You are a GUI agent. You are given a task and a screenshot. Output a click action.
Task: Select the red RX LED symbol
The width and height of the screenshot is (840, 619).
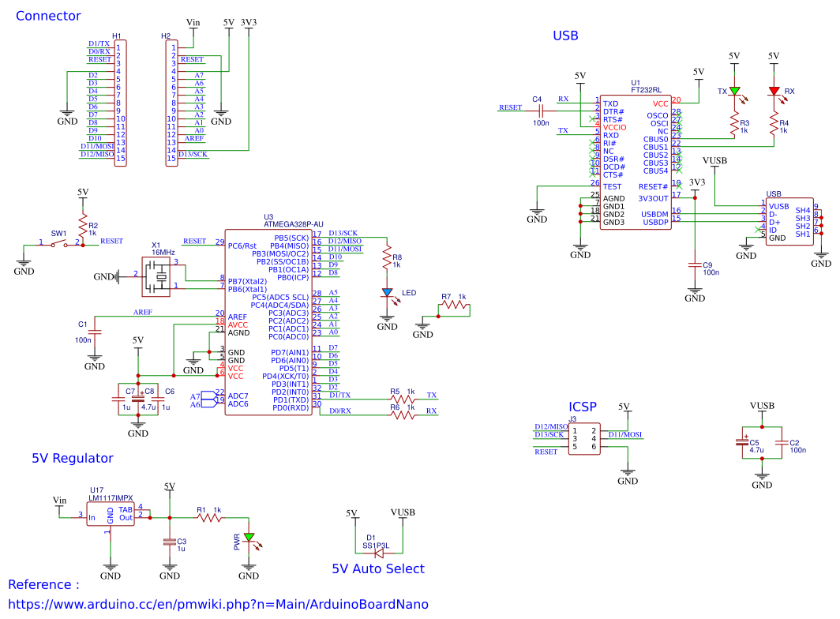(x=775, y=92)
